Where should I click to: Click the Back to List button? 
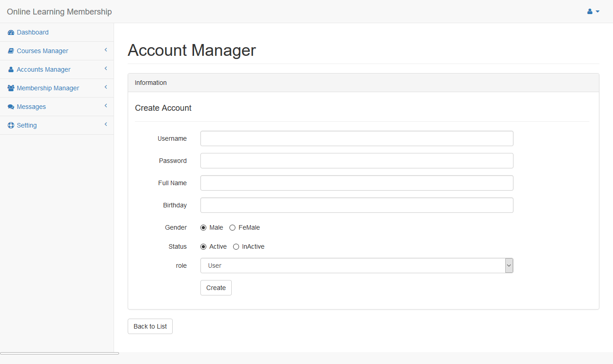click(150, 326)
